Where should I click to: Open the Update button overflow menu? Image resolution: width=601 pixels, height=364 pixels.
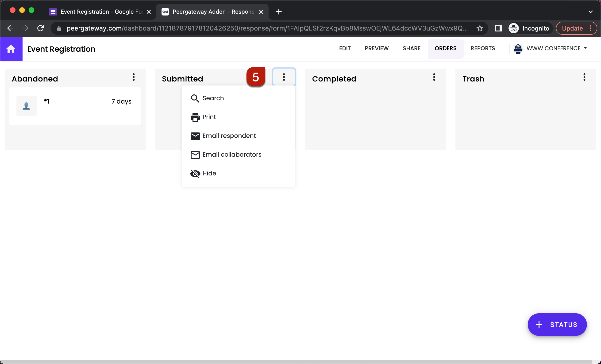(591, 28)
